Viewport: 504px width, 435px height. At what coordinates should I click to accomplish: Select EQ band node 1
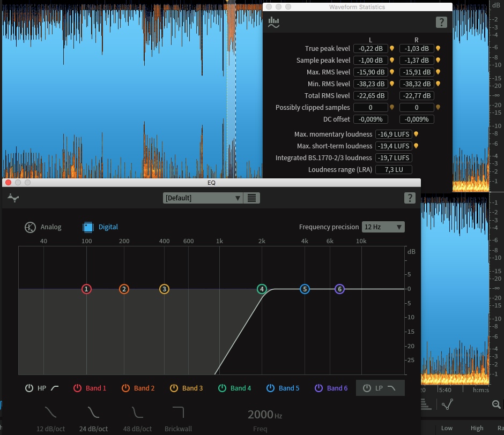(x=86, y=289)
